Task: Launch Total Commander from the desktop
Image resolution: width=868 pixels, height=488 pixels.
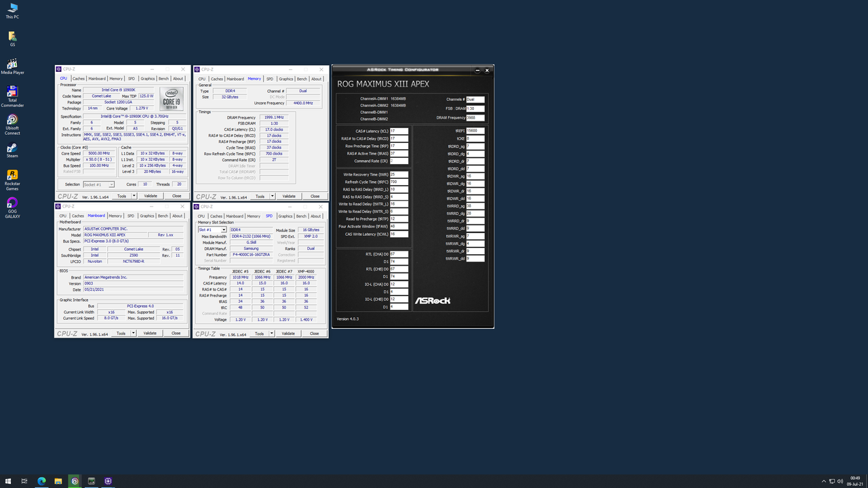Action: click(12, 96)
